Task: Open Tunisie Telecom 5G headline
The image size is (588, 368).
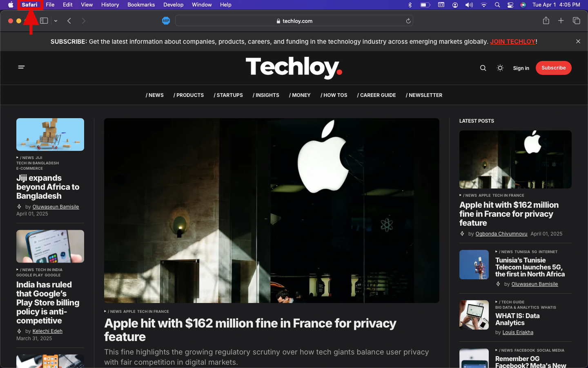Action: coord(530,267)
